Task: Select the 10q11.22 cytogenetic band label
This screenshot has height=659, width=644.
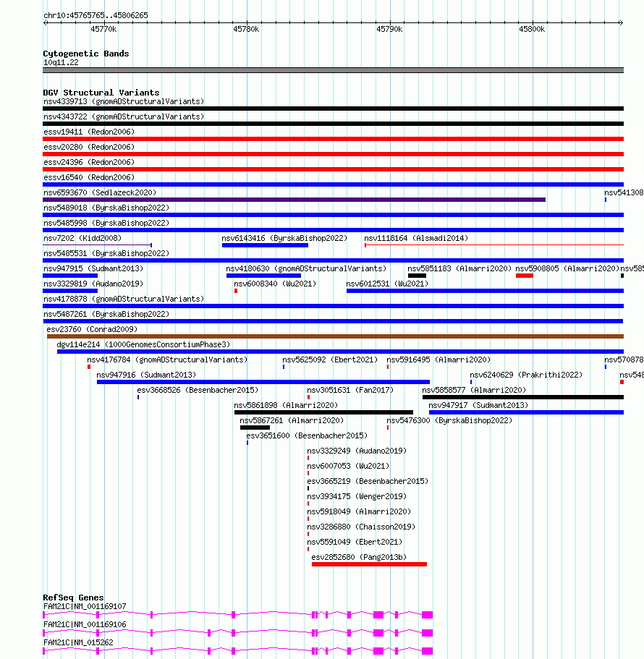Action: (x=61, y=63)
